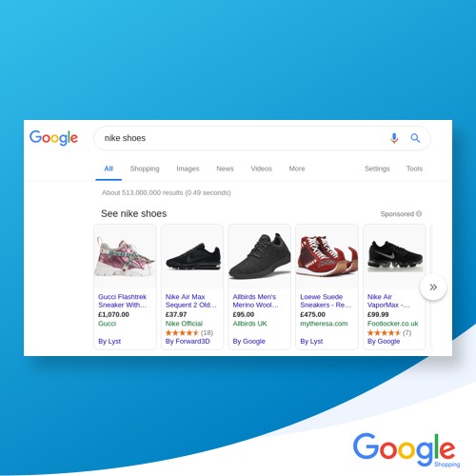Open the Settings dropdown menu
The height and width of the screenshot is (476, 476).
coord(377,169)
